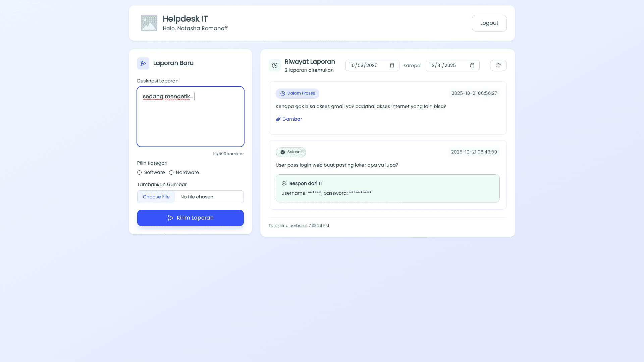
Task: Open the start date calendar picker
Action: tap(392, 65)
